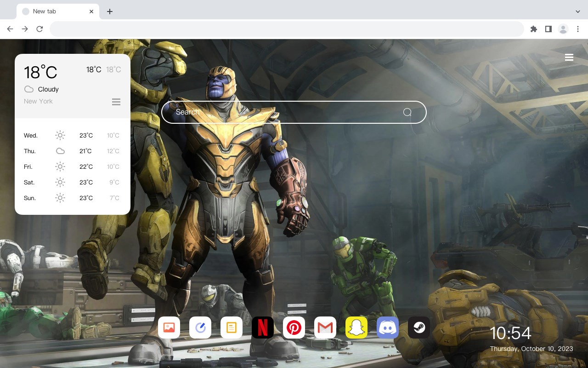This screenshot has width=588, height=368.
Task: Open a new tab with the plus button
Action: tap(109, 11)
